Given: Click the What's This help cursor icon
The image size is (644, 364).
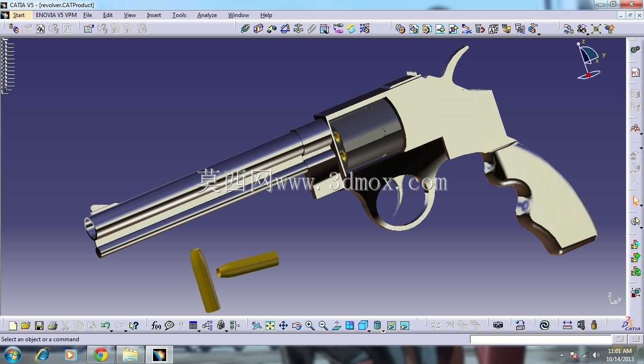Looking at the screenshot, I should 134,326.
